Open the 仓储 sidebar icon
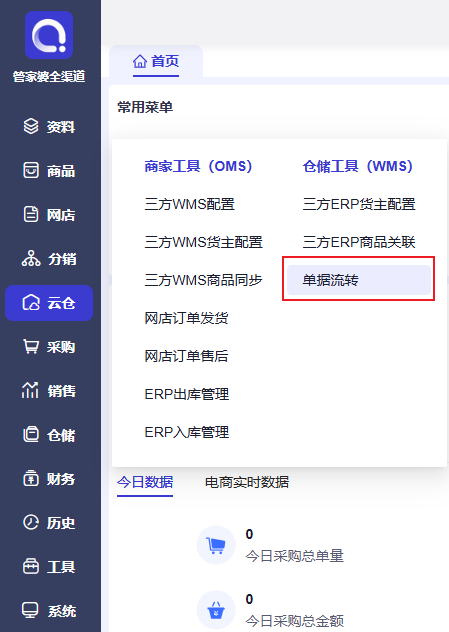 [x=31, y=434]
